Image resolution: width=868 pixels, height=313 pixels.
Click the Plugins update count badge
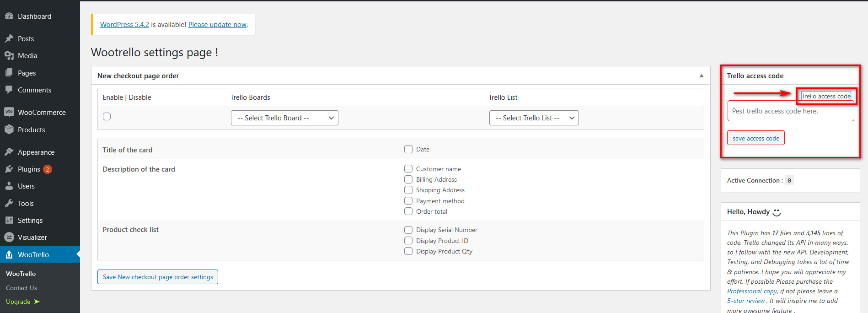[x=48, y=169]
